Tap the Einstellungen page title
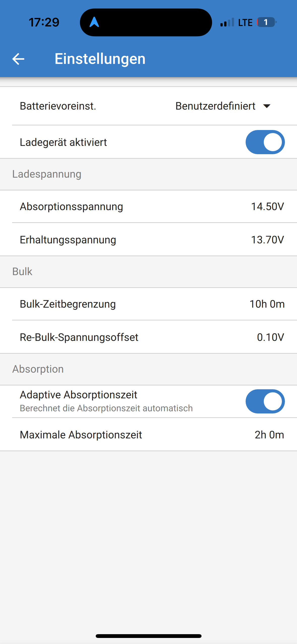The image size is (297, 644). (x=100, y=59)
